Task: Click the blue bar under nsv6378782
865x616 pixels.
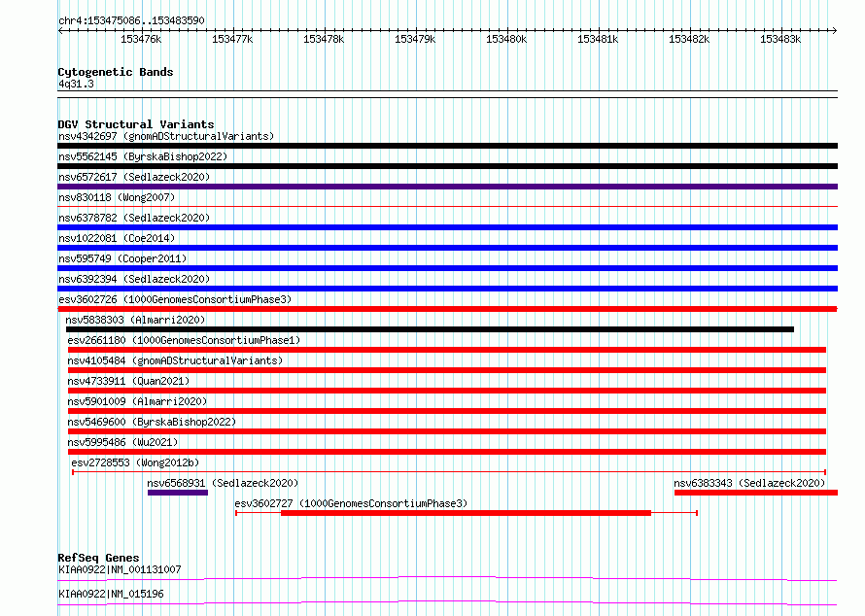Action: tap(447, 227)
